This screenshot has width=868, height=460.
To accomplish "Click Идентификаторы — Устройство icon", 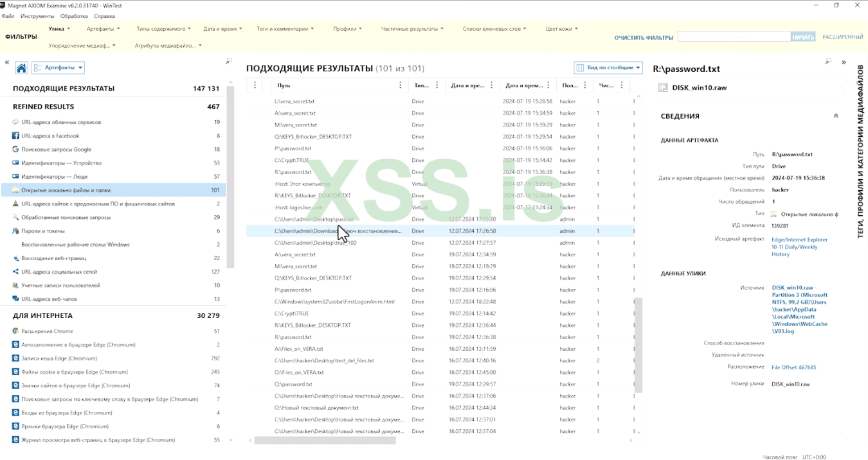I will click(15, 163).
